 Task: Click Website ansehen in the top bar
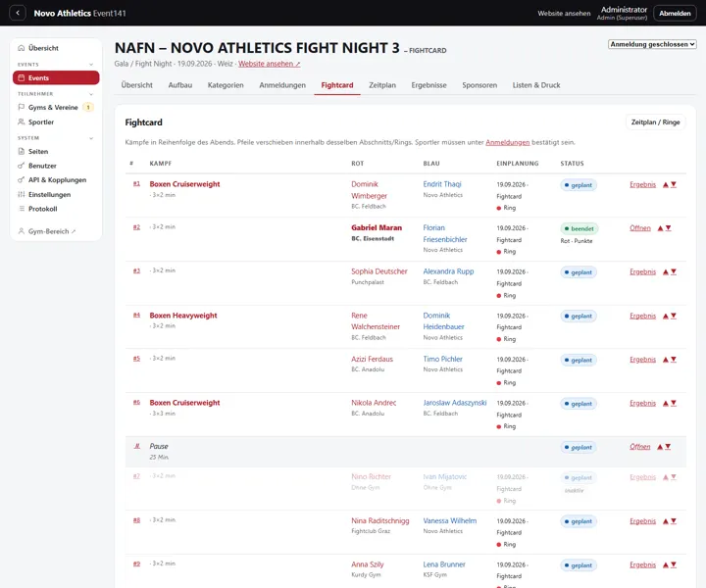(564, 14)
